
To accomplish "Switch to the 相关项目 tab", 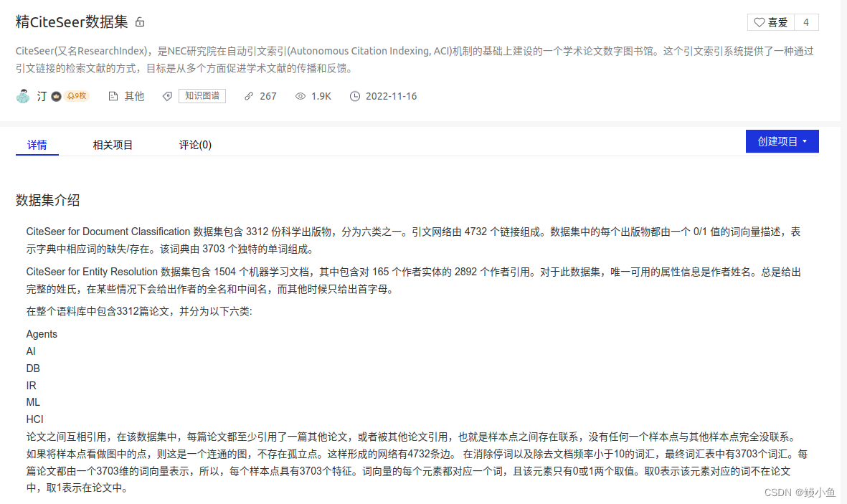I will click(113, 145).
